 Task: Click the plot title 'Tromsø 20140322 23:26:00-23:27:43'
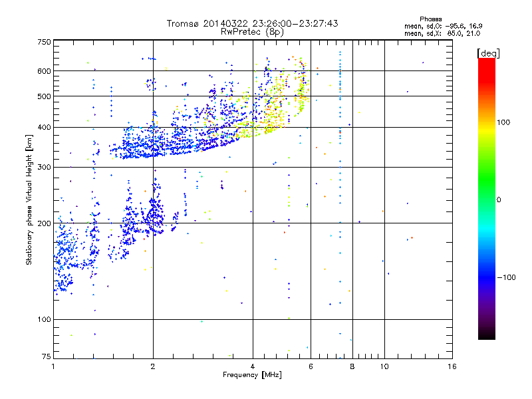tap(252, 23)
